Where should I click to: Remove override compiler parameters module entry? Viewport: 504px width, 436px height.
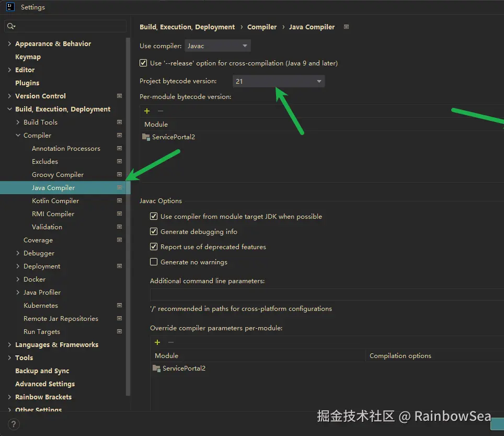pyautogui.click(x=170, y=342)
